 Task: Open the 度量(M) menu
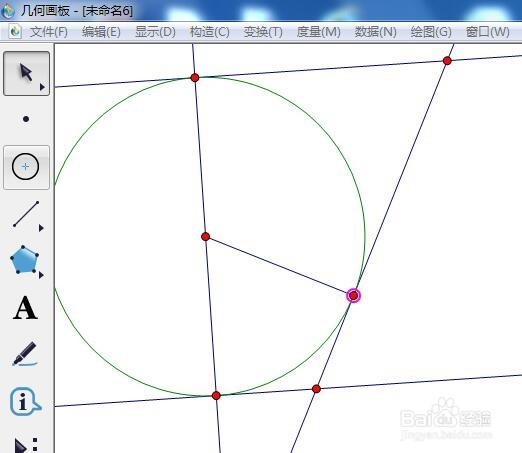pyautogui.click(x=318, y=32)
